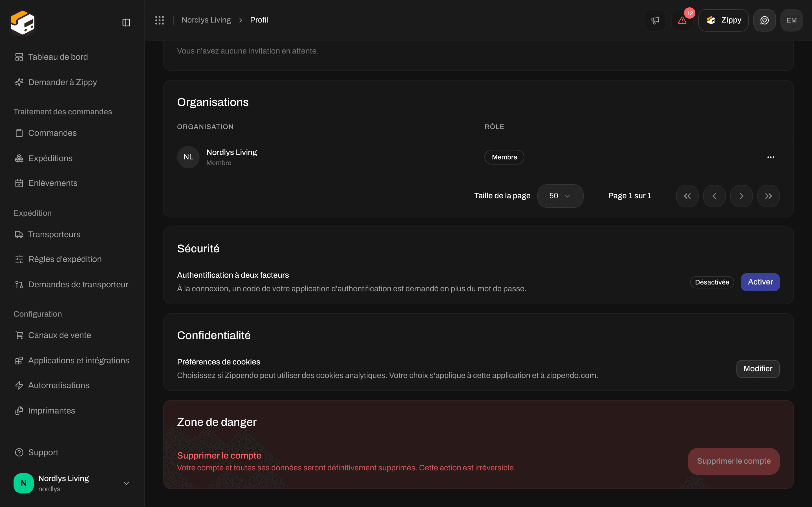Open the apps grid icon
Viewport: 812px width, 507px height.
click(x=159, y=20)
